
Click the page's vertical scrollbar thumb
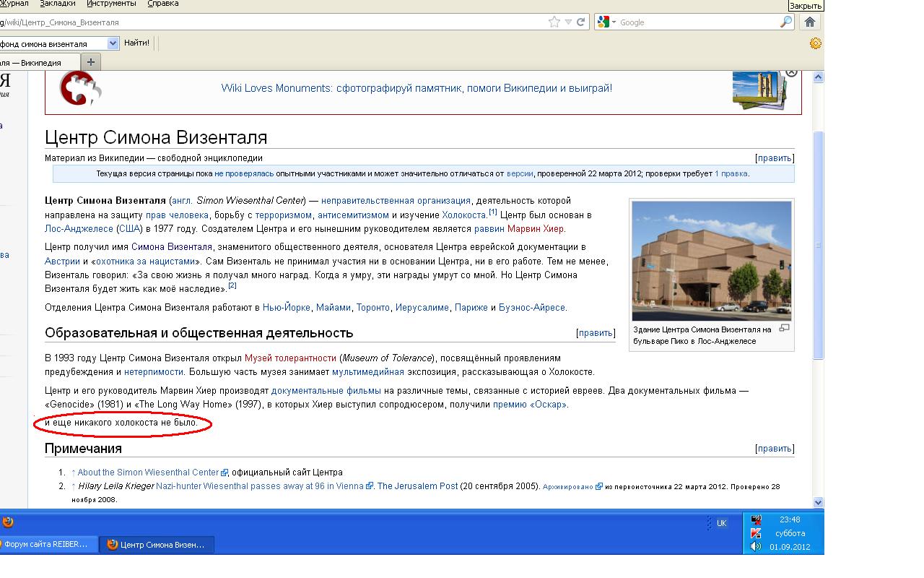click(818, 246)
